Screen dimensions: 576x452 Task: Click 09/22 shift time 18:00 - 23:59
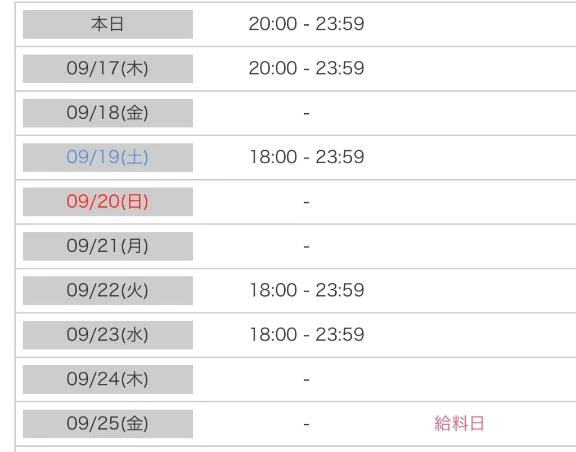tap(306, 290)
